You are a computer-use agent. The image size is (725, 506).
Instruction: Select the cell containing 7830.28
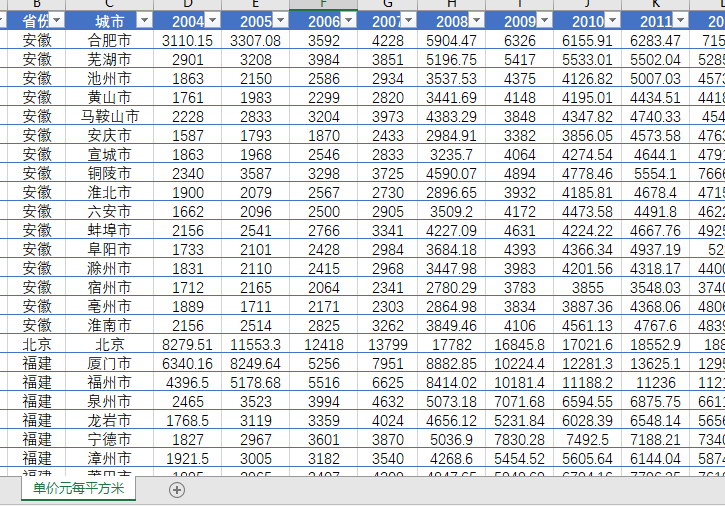(519, 439)
